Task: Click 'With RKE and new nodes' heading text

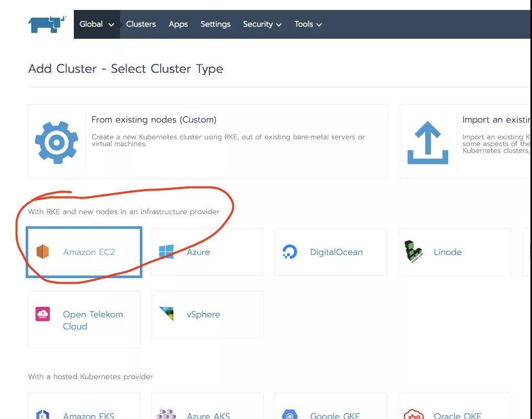Action: coord(124,212)
